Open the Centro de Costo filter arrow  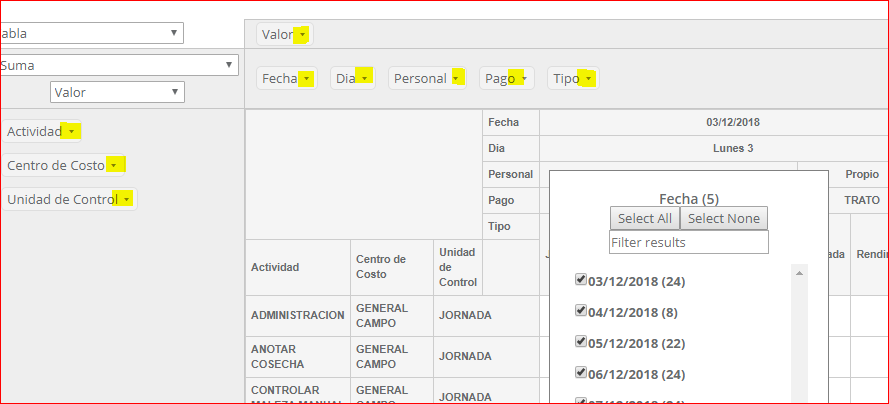[114, 165]
